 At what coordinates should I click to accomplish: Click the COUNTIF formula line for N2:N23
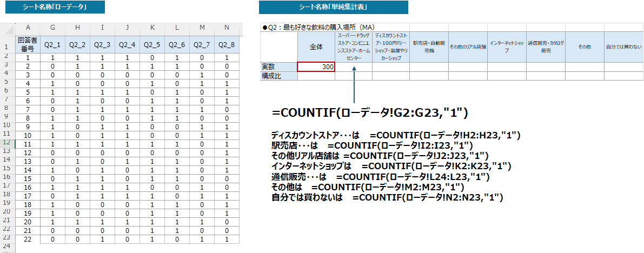click(x=388, y=198)
